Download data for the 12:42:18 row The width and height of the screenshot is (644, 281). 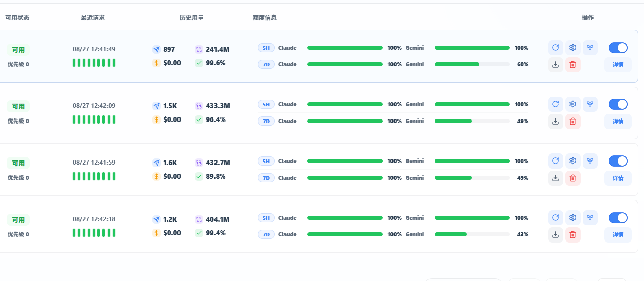[556, 235]
